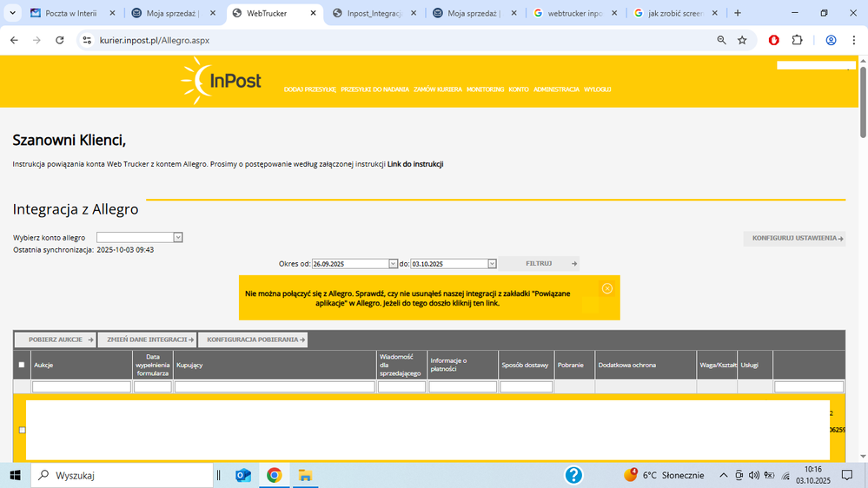Click the zoom magnifier icon in address bar
The width and height of the screenshot is (868, 488).
721,40
